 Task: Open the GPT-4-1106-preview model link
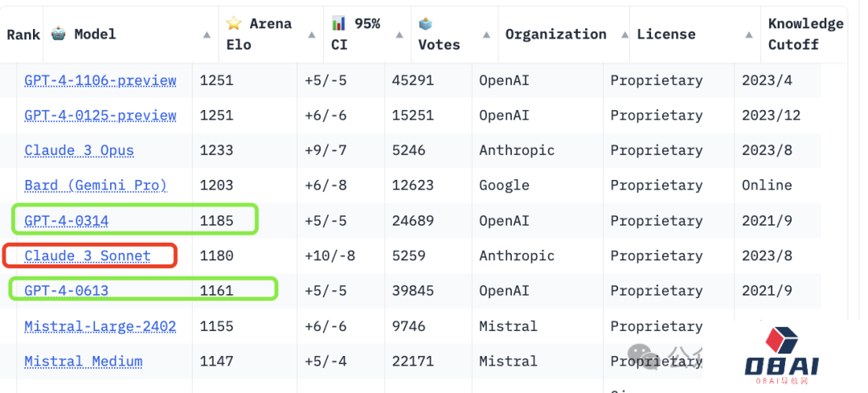(x=100, y=80)
